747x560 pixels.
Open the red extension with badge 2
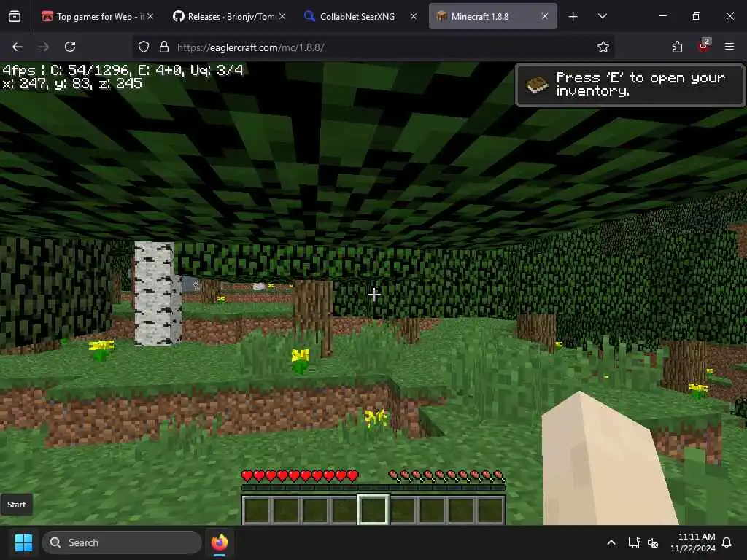click(704, 46)
